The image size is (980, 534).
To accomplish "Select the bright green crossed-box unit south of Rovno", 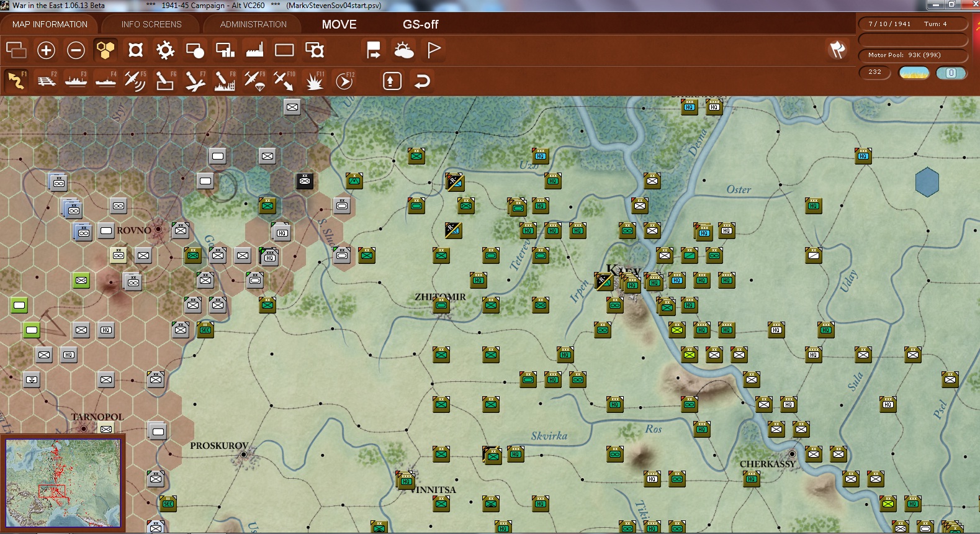I will point(81,280).
